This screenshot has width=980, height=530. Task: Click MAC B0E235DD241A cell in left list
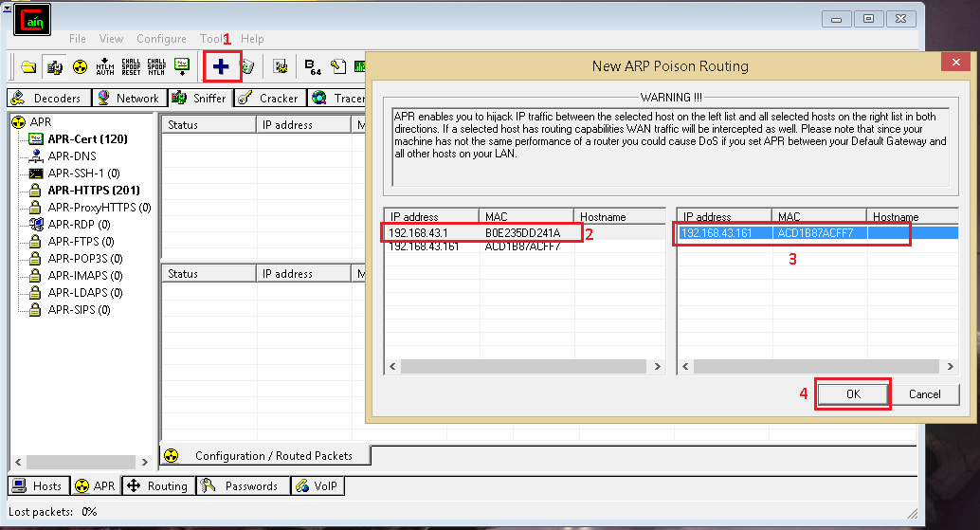(522, 233)
